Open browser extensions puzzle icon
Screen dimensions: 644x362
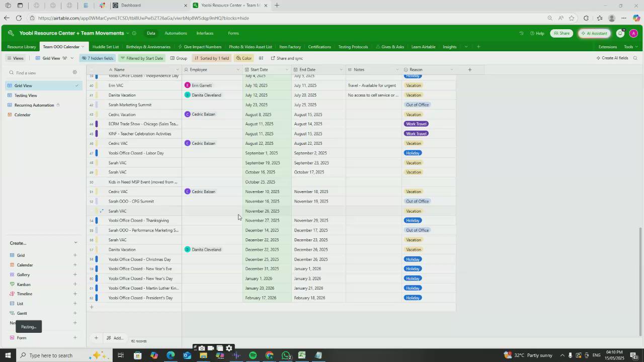tap(586, 18)
